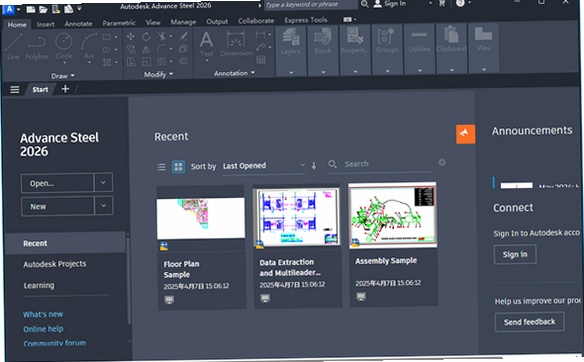Image resolution: width=584 pixels, height=362 pixels.
Task: Expand the Open button dropdown arrow
Action: 103,182
